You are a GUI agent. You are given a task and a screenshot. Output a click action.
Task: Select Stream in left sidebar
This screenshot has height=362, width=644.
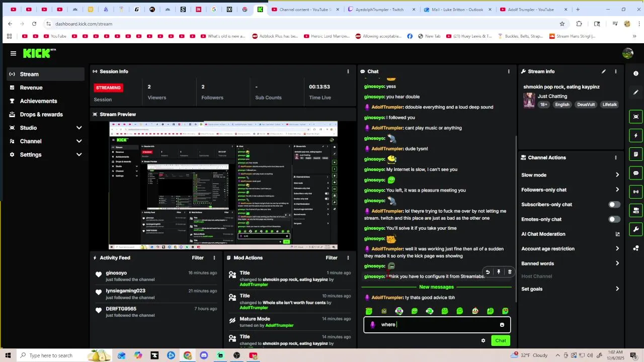coord(46,74)
